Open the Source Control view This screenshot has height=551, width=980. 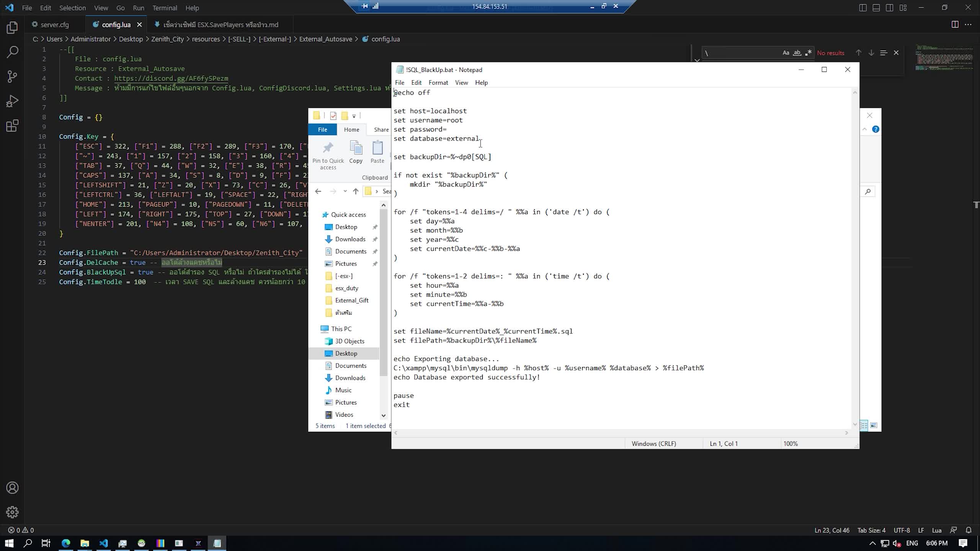[12, 77]
